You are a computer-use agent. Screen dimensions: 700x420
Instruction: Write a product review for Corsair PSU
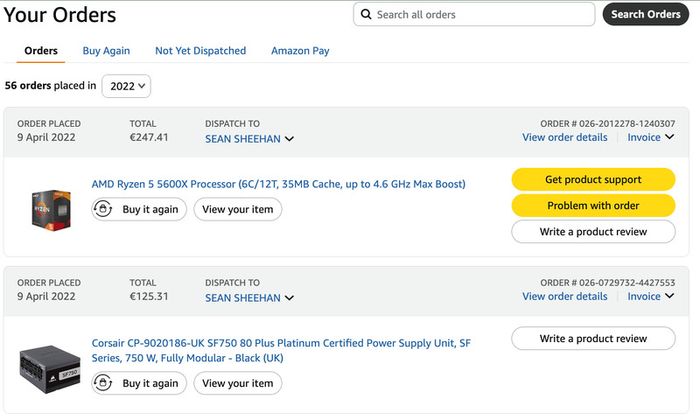tap(593, 338)
